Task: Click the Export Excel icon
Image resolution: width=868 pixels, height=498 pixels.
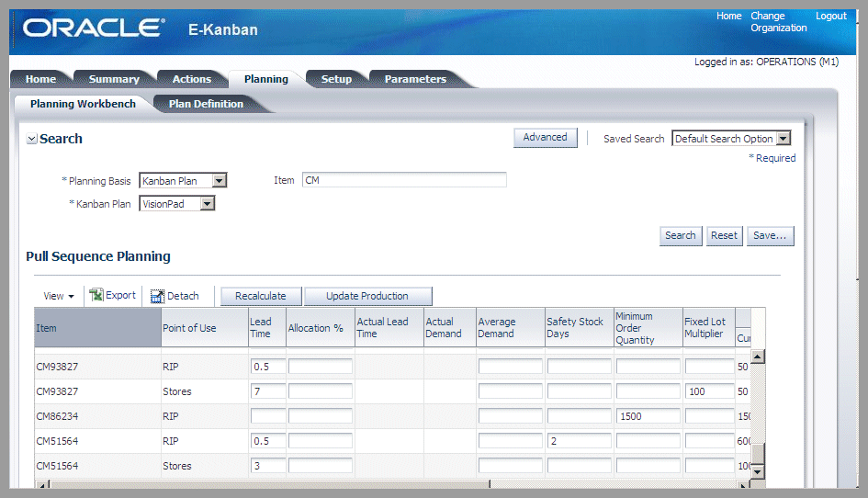Action: coord(96,295)
